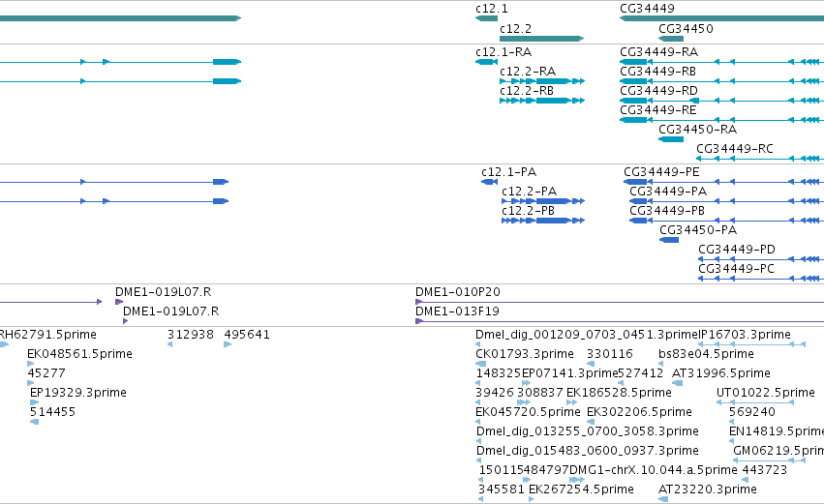
Task: Select protein CG34449-PD
Action: [x=761, y=259]
